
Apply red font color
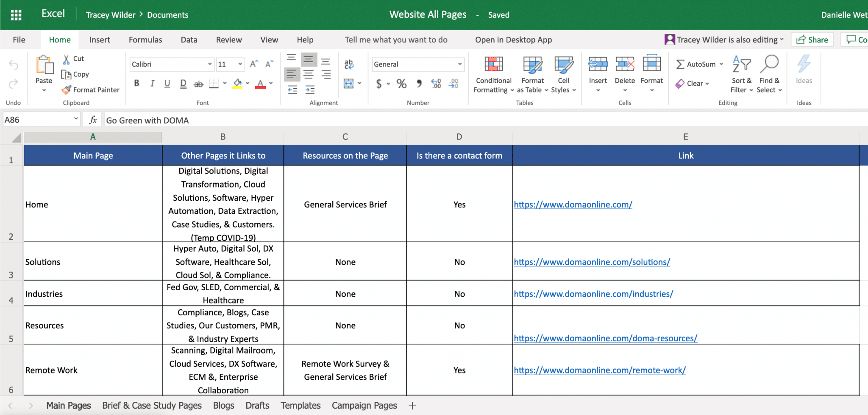pyautogui.click(x=261, y=84)
